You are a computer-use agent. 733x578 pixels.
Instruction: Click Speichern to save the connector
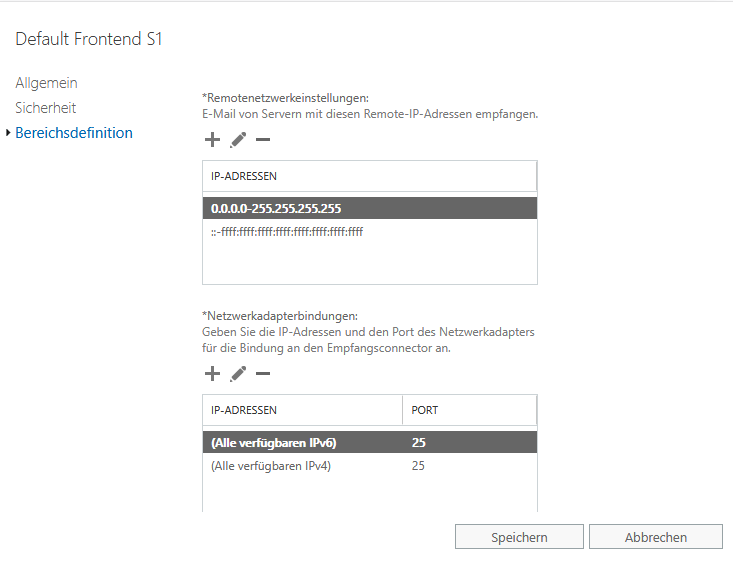click(519, 537)
